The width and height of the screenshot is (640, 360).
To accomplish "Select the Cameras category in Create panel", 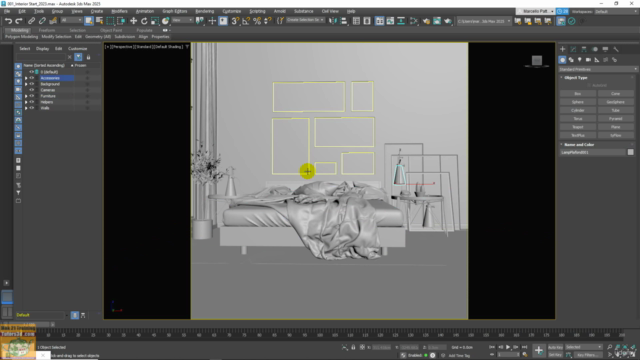I will [588, 60].
